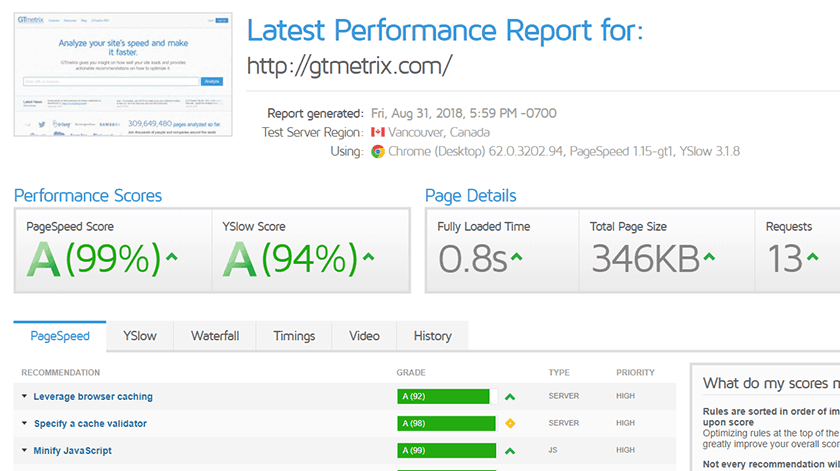The height and width of the screenshot is (471, 840).
Task: Click the 13 Requests value
Action: (x=785, y=259)
